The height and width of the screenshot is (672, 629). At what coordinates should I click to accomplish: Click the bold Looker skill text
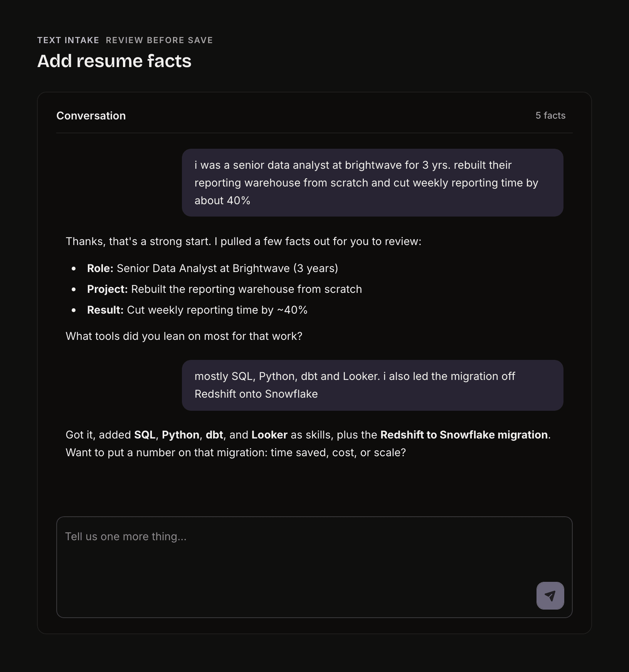point(269,435)
